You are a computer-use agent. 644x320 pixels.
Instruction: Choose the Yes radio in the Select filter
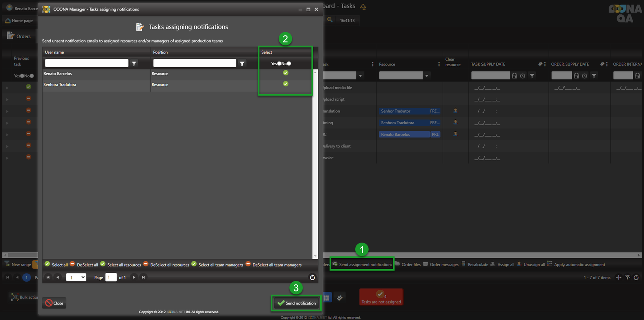(x=279, y=64)
